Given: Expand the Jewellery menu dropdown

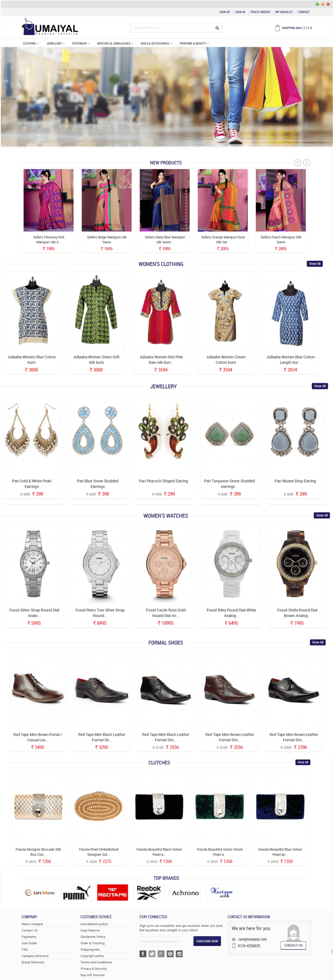Looking at the screenshot, I should coord(55,43).
